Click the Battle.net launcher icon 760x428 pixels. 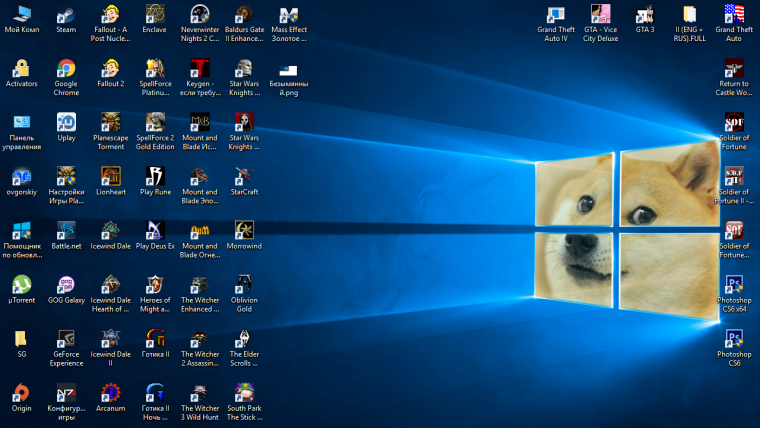tap(66, 230)
